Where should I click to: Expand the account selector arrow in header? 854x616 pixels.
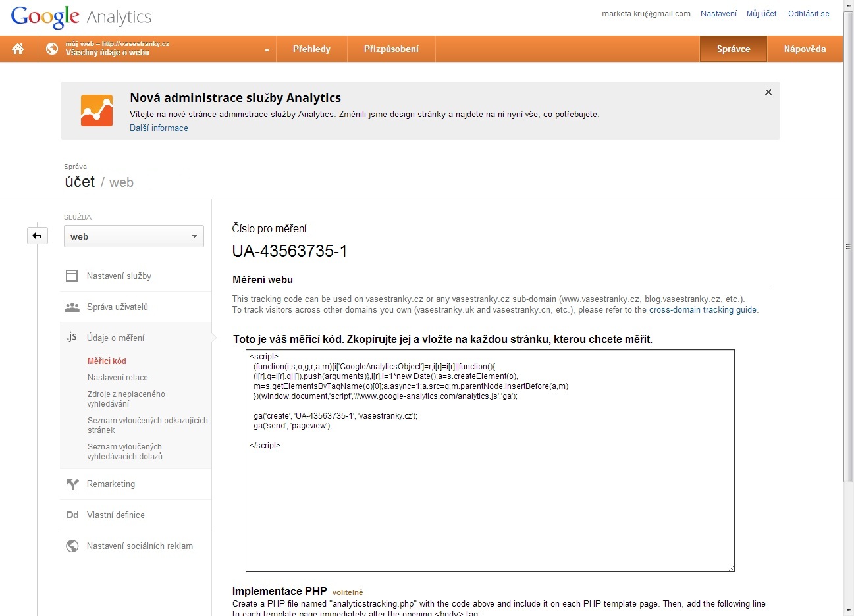coord(267,50)
